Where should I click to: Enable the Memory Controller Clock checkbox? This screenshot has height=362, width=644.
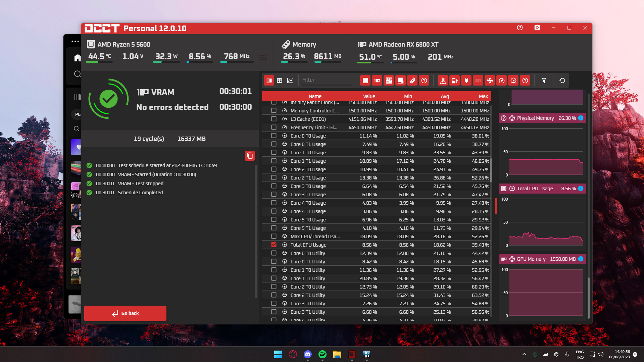(x=274, y=111)
